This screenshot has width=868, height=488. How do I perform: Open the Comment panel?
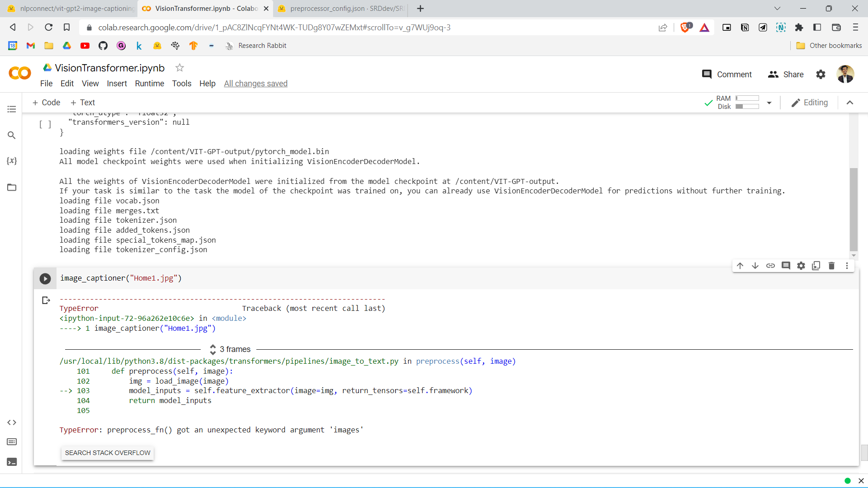coord(726,75)
